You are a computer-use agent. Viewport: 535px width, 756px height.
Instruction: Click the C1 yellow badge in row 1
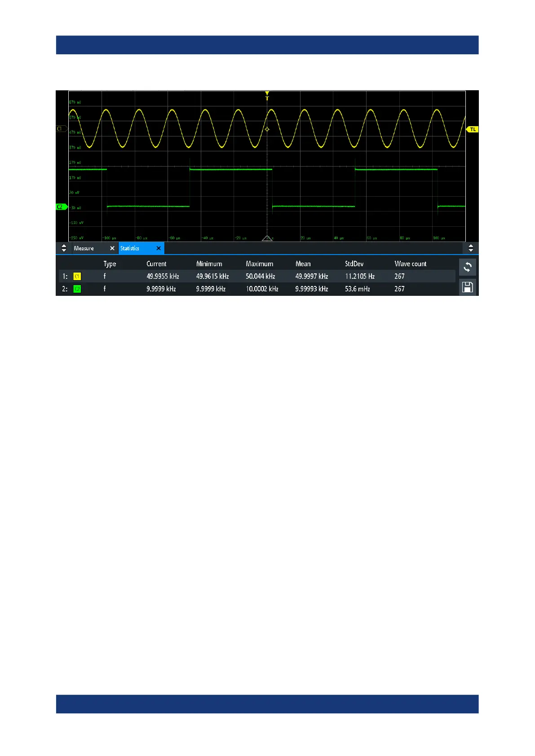(x=77, y=277)
